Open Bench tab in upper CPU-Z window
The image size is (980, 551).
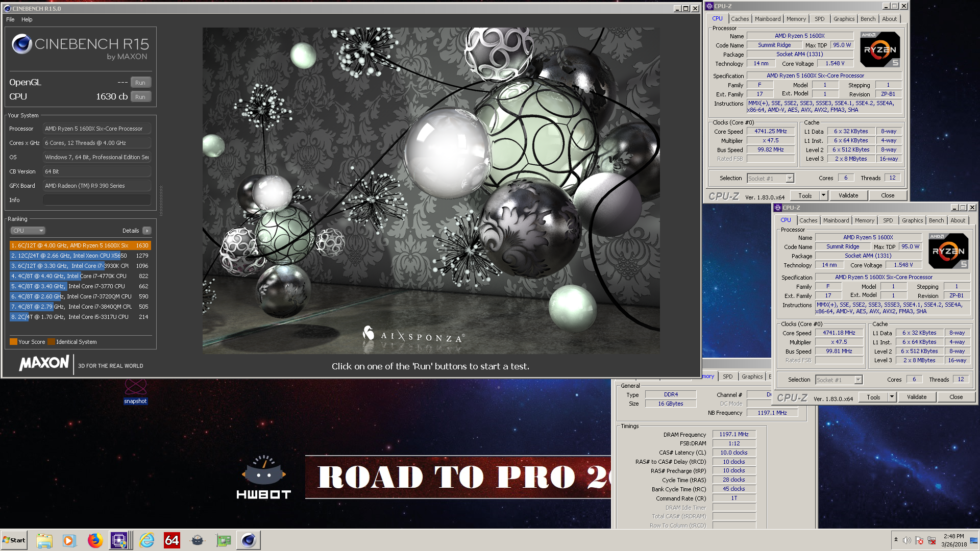coord(868,19)
